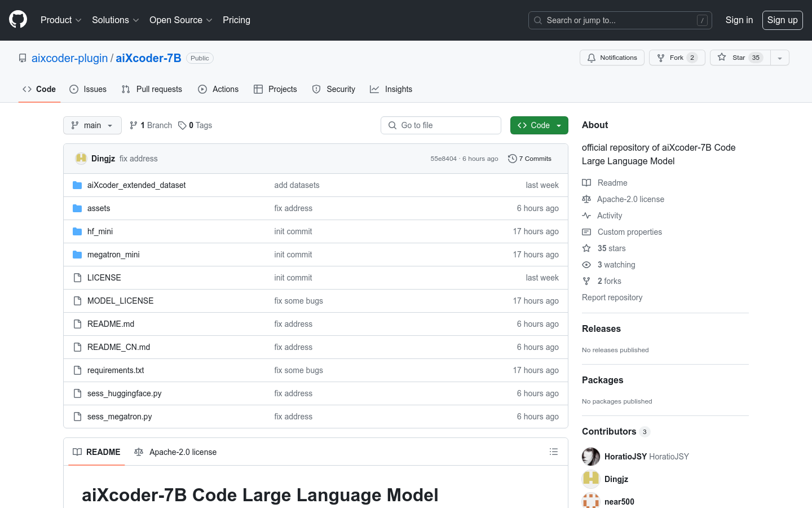Click the GitHub home logo
The height and width of the screenshot is (508, 812).
pyautogui.click(x=17, y=20)
